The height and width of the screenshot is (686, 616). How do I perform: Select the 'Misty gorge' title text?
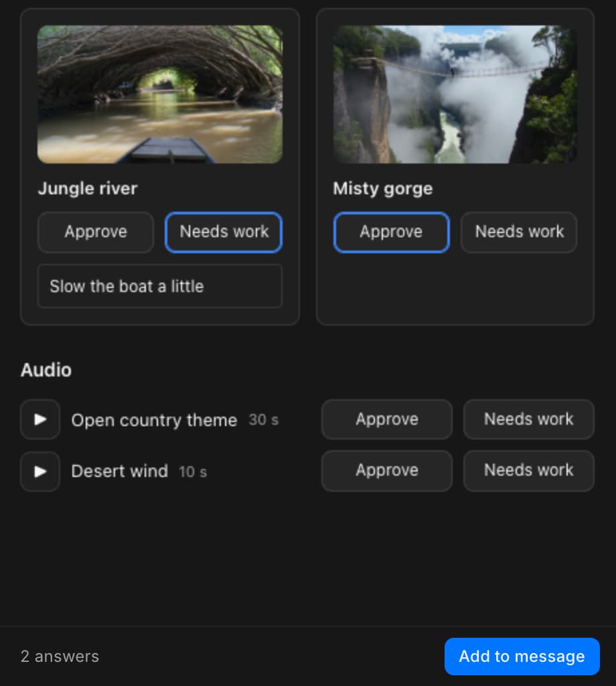pos(383,188)
